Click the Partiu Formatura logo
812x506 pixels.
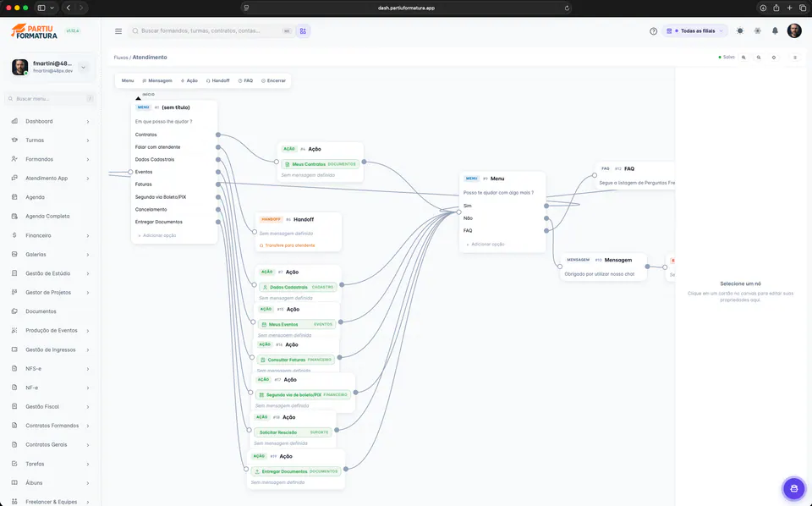34,31
